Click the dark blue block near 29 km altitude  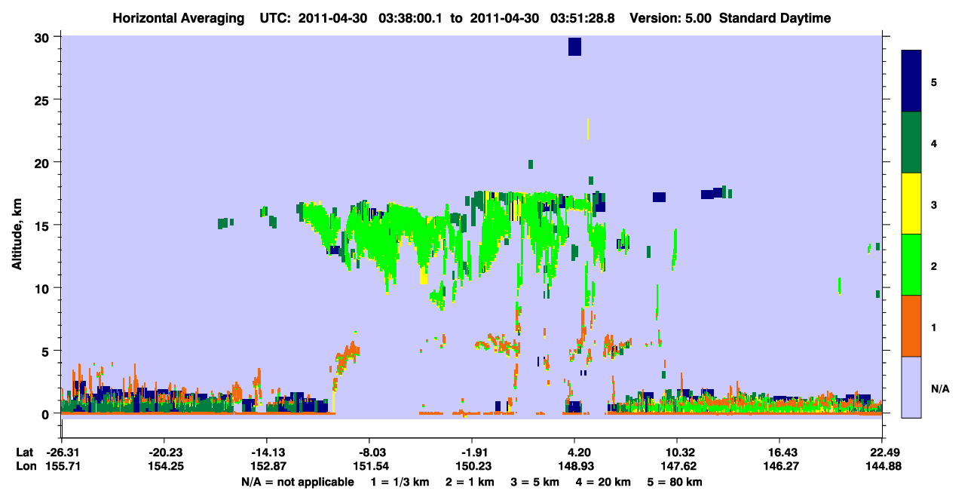[574, 46]
